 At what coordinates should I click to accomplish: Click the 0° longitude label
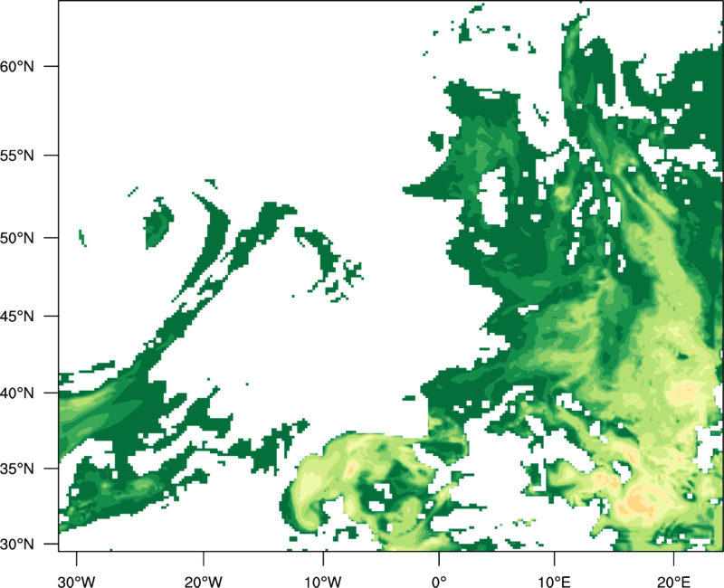(x=439, y=582)
